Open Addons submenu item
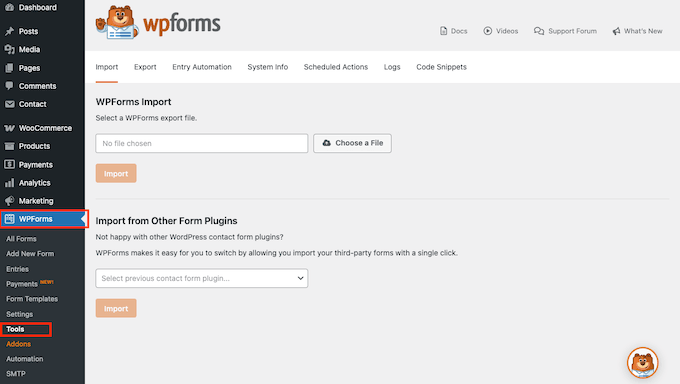680x384 pixels. tap(18, 344)
